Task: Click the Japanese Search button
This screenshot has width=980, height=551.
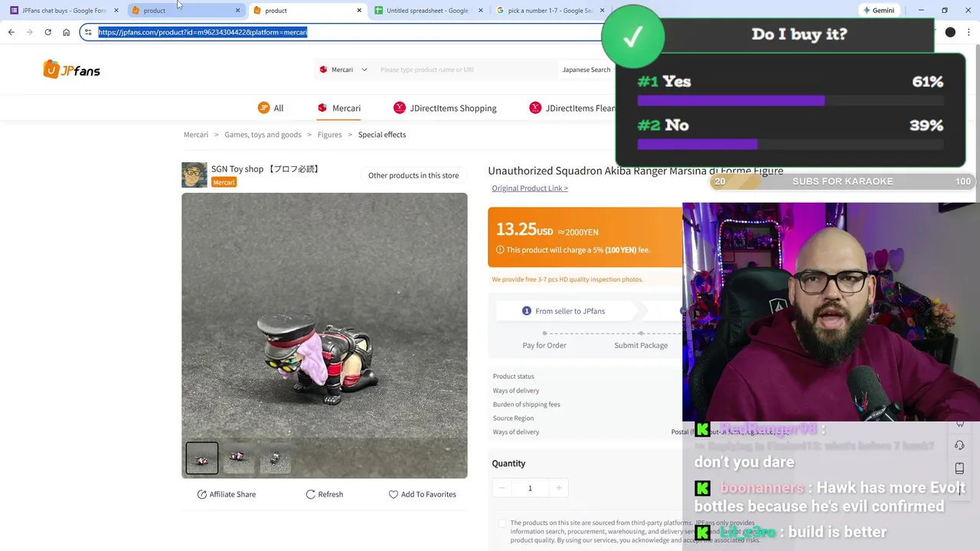Action: (586, 70)
